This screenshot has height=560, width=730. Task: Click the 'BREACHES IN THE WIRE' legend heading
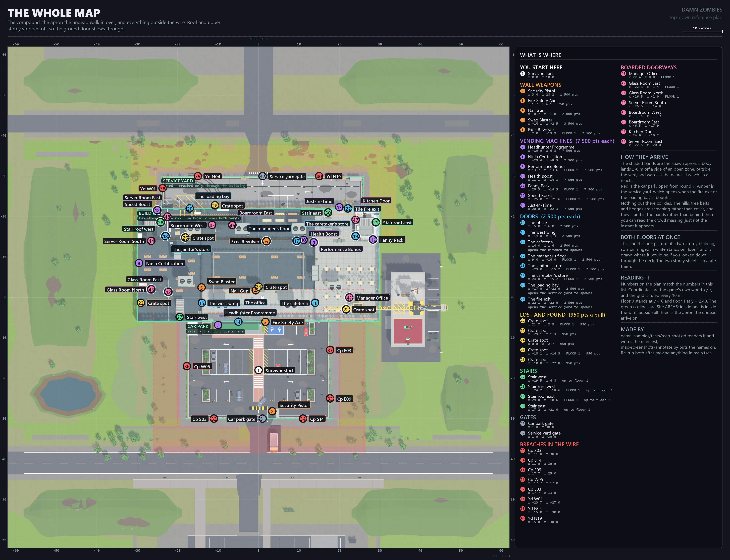click(549, 444)
